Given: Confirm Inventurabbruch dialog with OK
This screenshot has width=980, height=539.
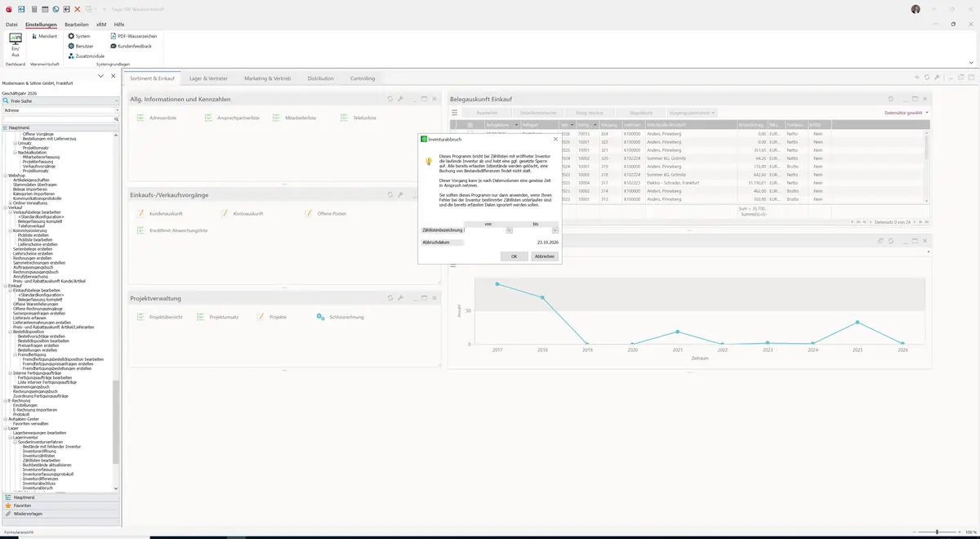Looking at the screenshot, I should [514, 256].
